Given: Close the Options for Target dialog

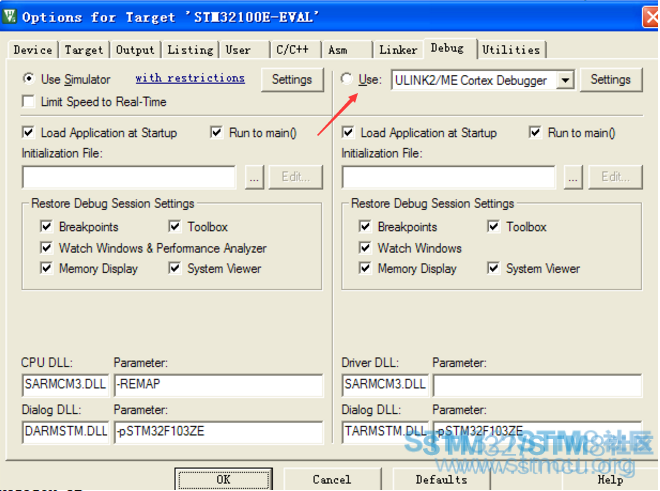Looking at the screenshot, I should point(651,18).
